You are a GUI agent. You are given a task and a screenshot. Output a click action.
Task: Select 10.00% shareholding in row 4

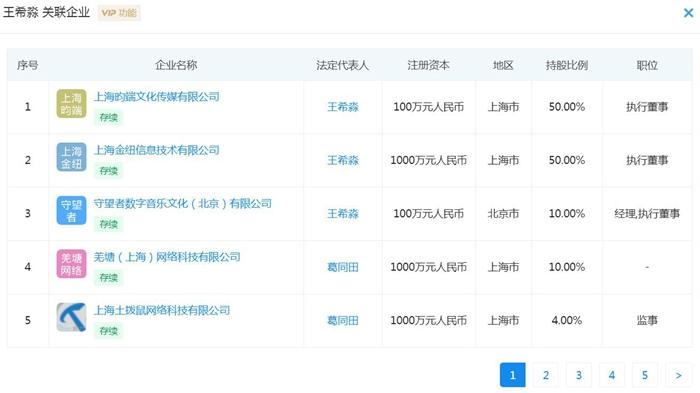click(x=567, y=267)
